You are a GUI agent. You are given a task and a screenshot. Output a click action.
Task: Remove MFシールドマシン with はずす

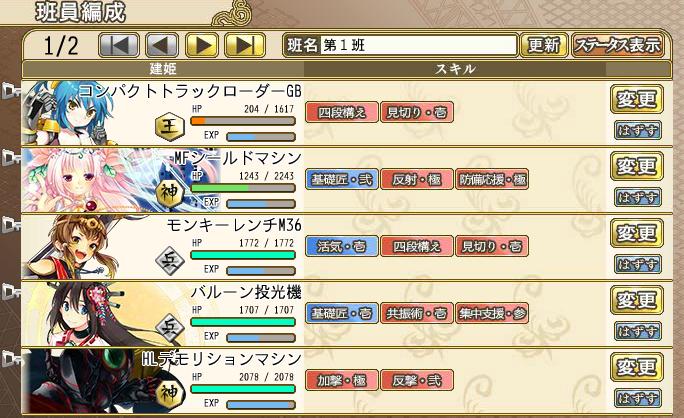(x=637, y=197)
